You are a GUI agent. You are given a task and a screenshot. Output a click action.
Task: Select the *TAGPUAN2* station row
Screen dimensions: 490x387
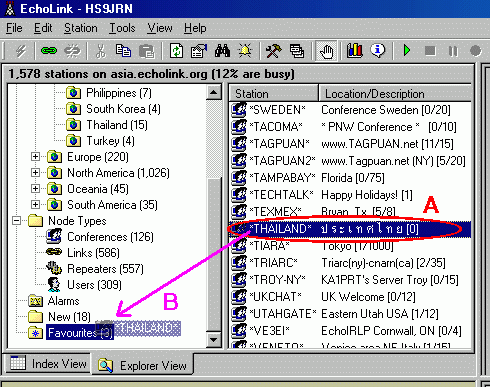click(350, 161)
